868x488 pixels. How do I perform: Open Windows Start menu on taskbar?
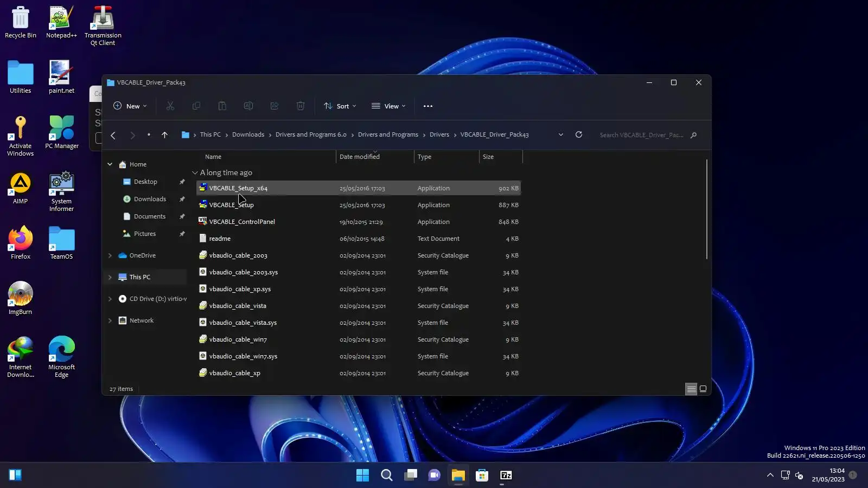click(362, 476)
